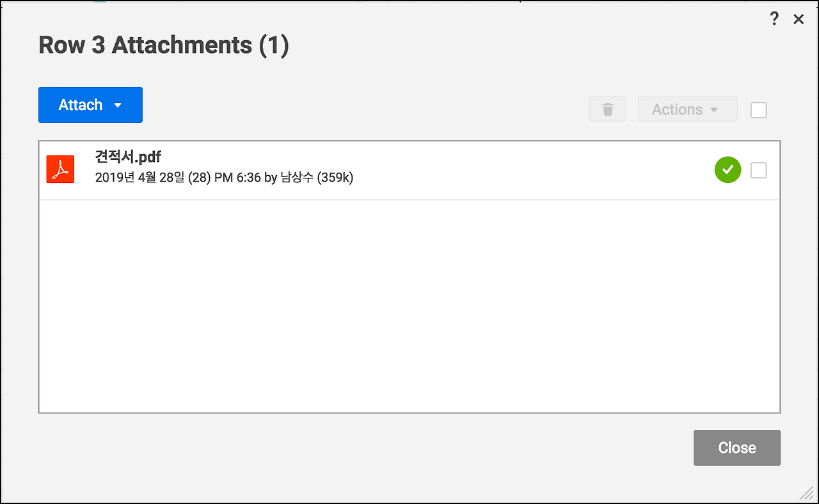Screen dimensions: 819x504
Task: Click the uploader name 남상수
Action: coord(297,177)
